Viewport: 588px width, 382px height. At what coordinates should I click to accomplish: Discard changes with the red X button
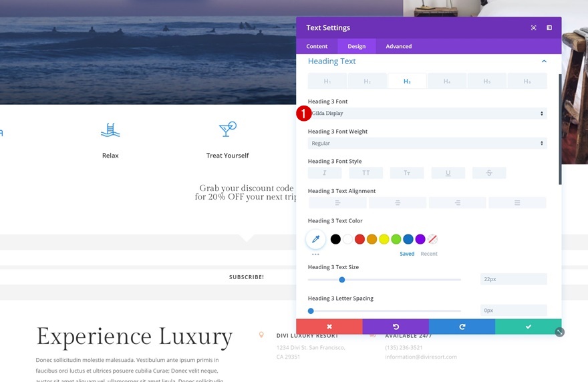(329, 327)
